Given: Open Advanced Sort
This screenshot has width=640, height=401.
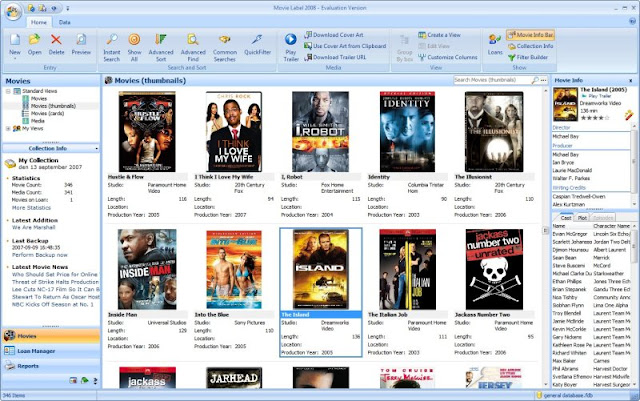Looking at the screenshot, I should pos(161,47).
